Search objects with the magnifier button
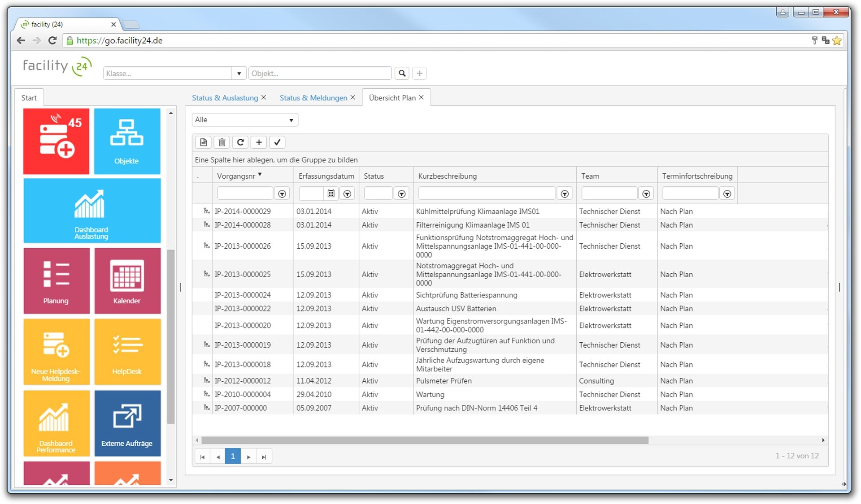 [401, 73]
